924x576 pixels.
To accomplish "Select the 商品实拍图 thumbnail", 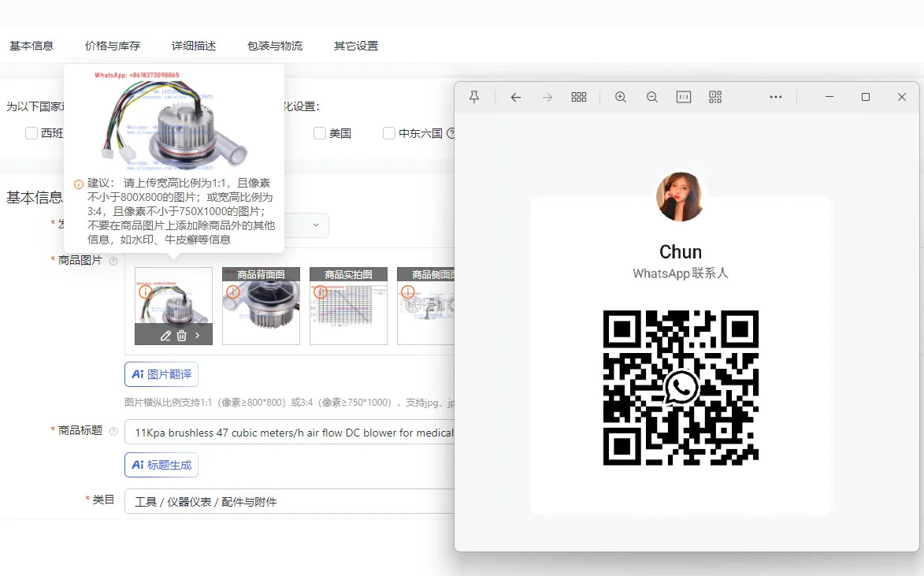I will point(348,306).
